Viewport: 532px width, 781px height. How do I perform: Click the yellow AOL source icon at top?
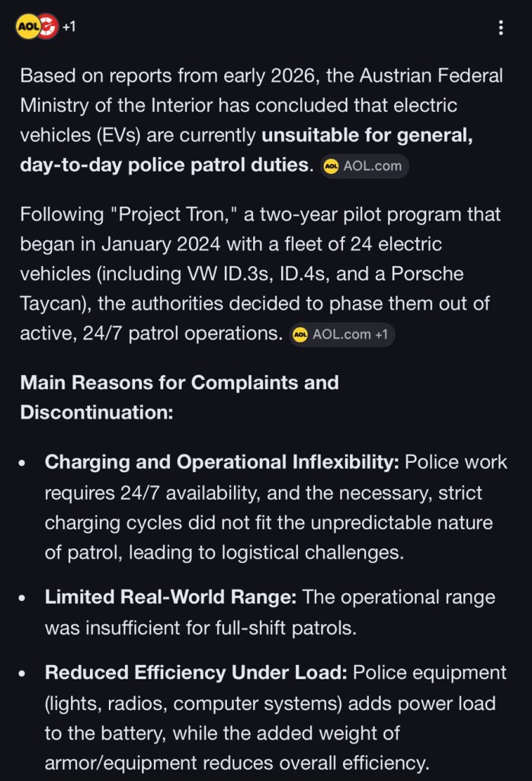pos(26,27)
